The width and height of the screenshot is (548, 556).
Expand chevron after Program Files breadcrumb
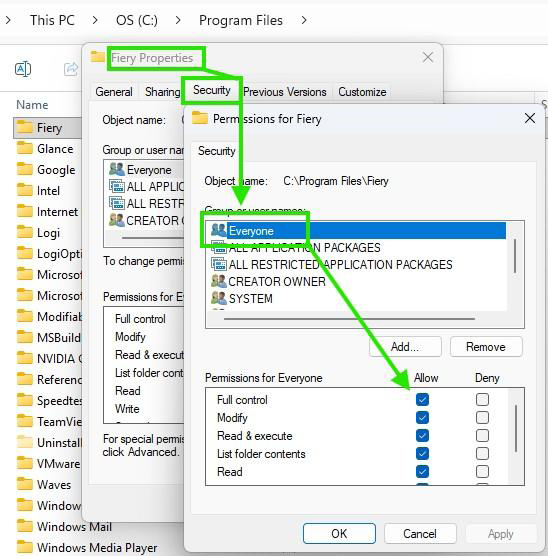tap(304, 20)
